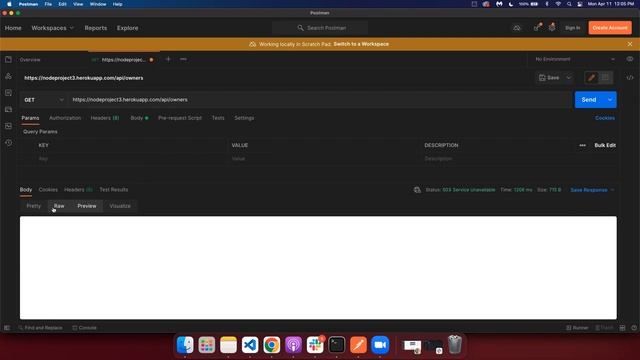Screen dimensions: 640x360
Task: Click the two-pane layout icon in status bar
Action: (x=622, y=328)
